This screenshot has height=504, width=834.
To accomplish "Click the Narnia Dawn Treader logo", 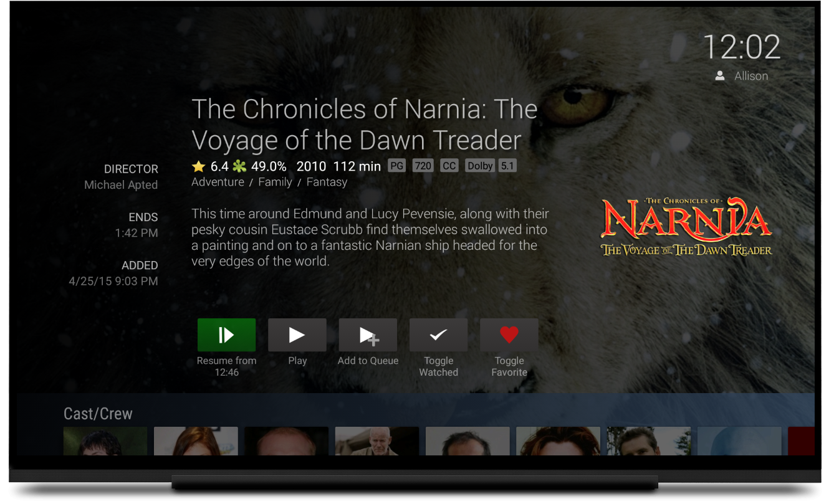I will (686, 227).
